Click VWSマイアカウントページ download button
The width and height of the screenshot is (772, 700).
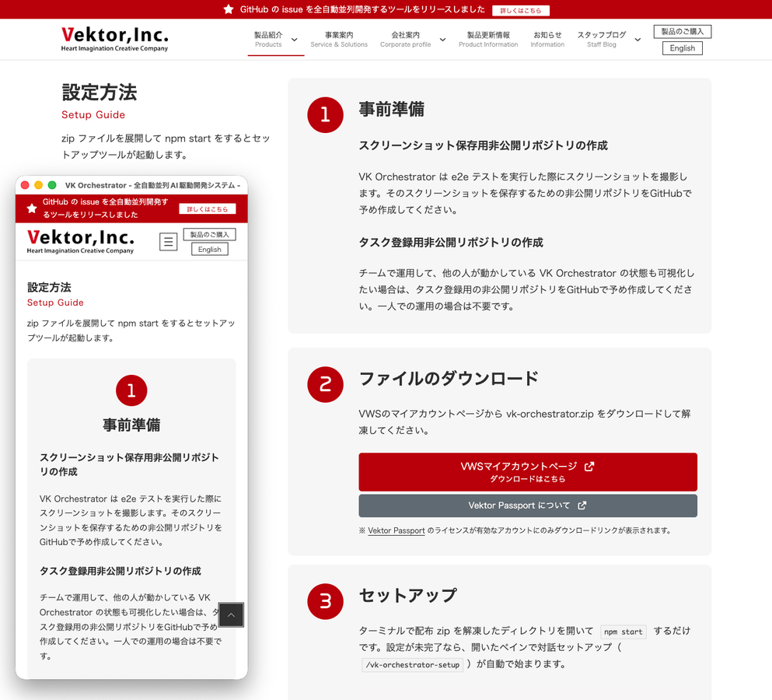coord(528,471)
